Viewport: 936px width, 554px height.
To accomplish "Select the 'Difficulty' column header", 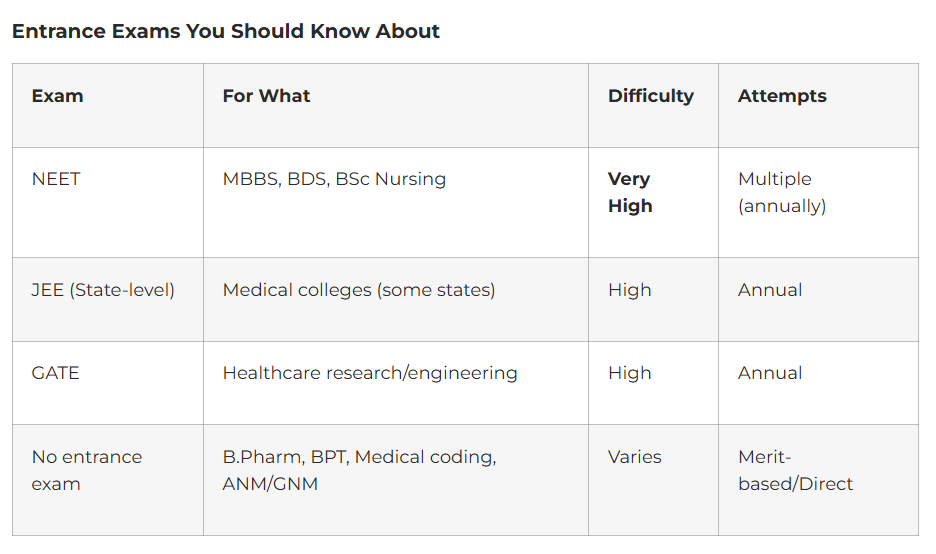I will click(x=651, y=96).
